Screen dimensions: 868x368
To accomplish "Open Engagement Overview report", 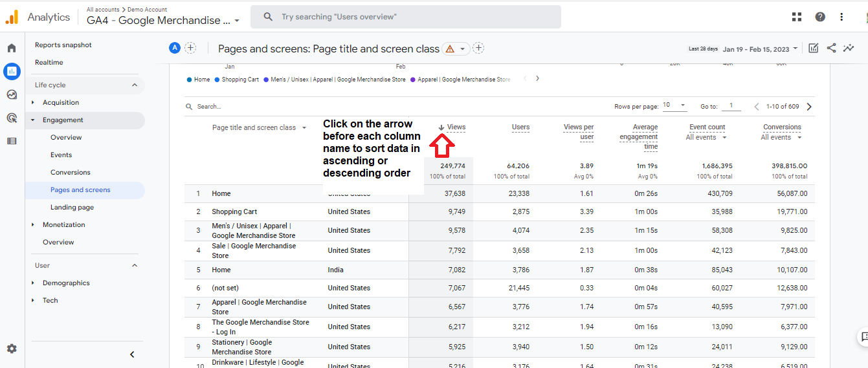I will pos(66,137).
